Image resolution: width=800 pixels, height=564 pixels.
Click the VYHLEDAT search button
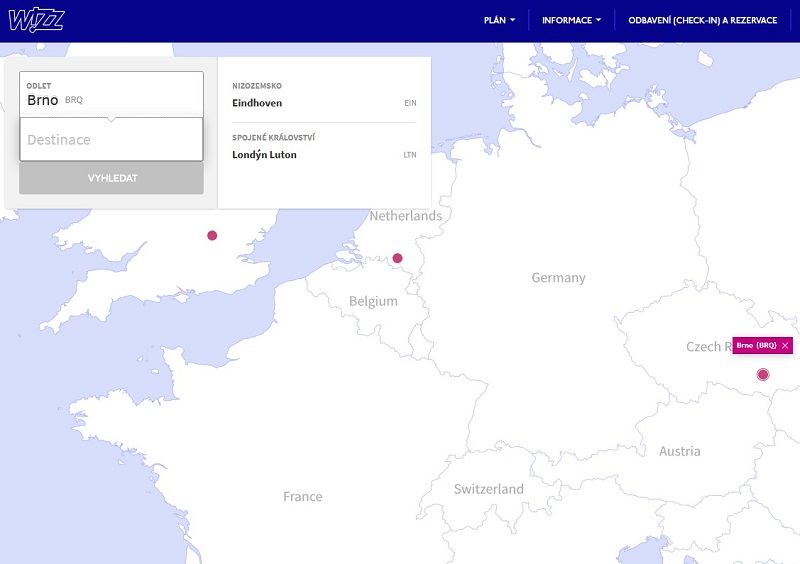click(x=111, y=178)
